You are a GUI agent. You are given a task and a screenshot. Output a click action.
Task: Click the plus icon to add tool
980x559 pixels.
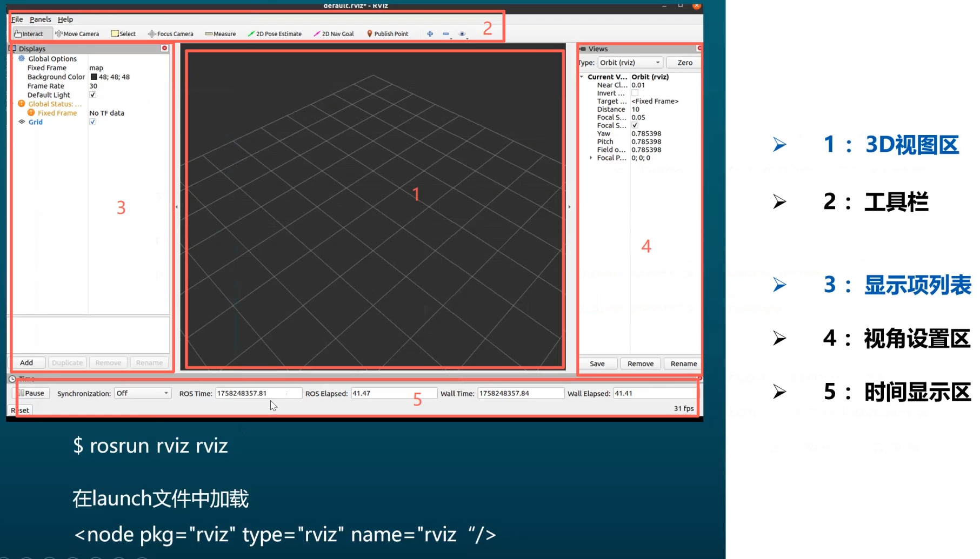(x=430, y=33)
